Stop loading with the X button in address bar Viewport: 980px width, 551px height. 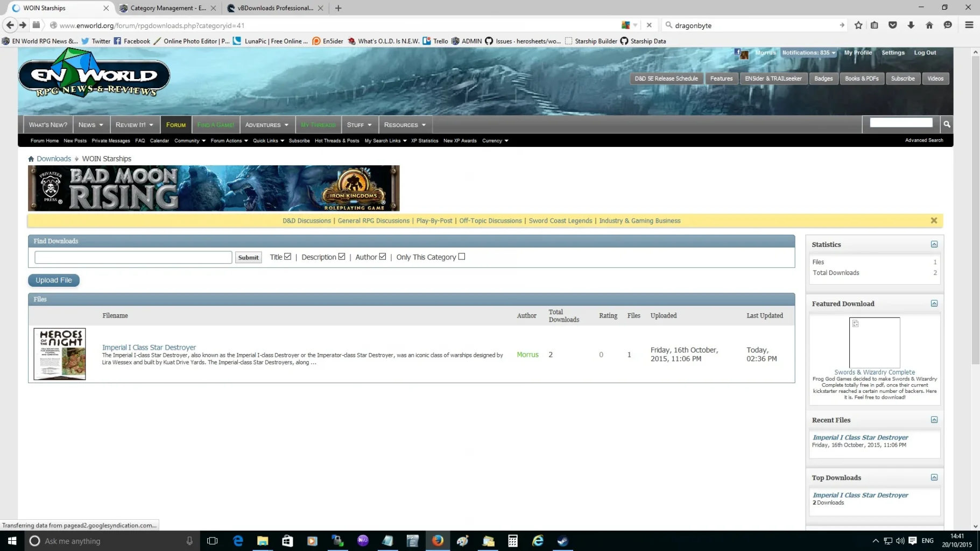click(x=649, y=25)
